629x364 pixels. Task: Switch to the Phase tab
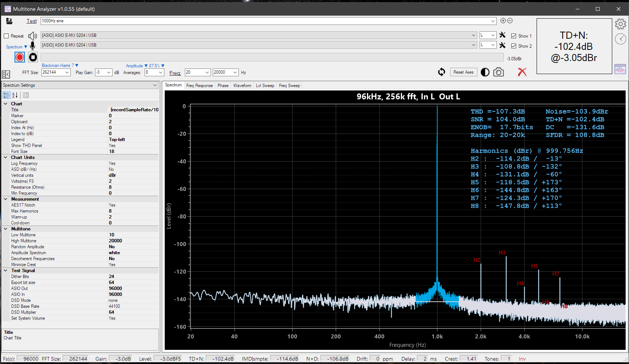[x=223, y=86]
